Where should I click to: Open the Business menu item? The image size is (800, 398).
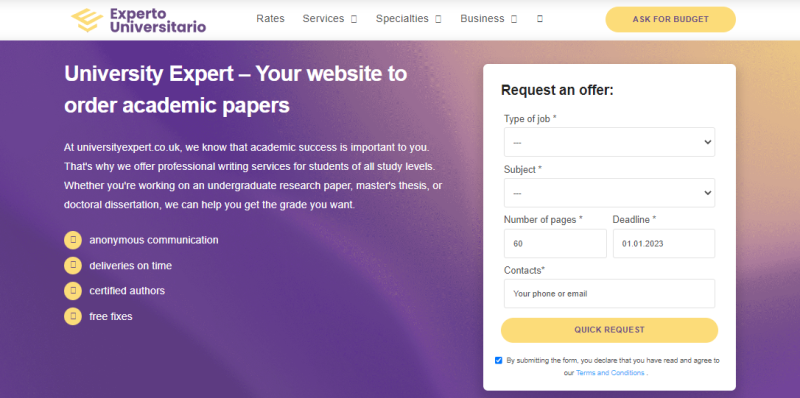pyautogui.click(x=482, y=18)
